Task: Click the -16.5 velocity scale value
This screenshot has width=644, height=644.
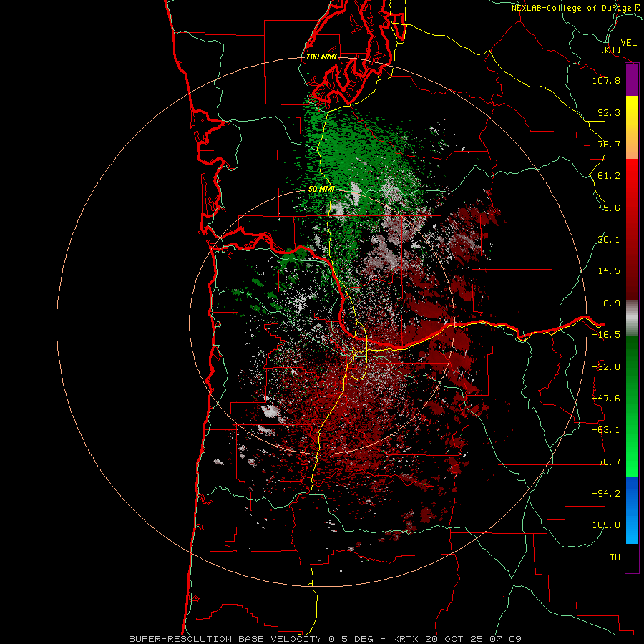Action: (x=606, y=335)
